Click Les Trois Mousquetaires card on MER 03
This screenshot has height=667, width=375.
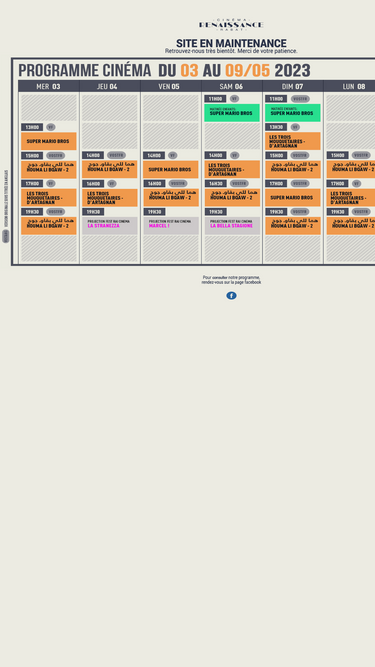[x=48, y=198]
